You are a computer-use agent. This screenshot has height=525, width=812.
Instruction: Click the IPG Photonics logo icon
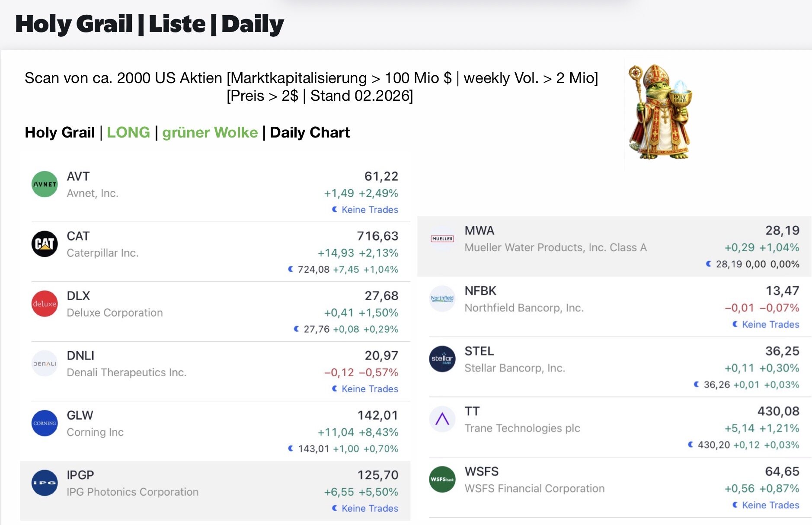pyautogui.click(x=45, y=483)
